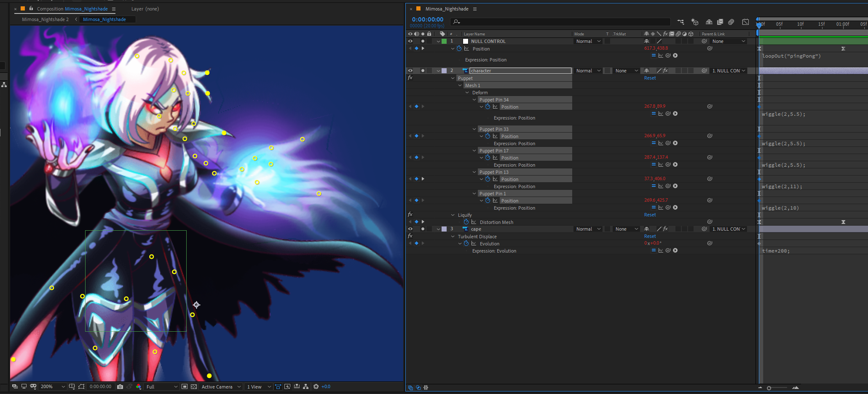
Task: Toggle the Puppet effect fx switch
Action: coord(410,78)
